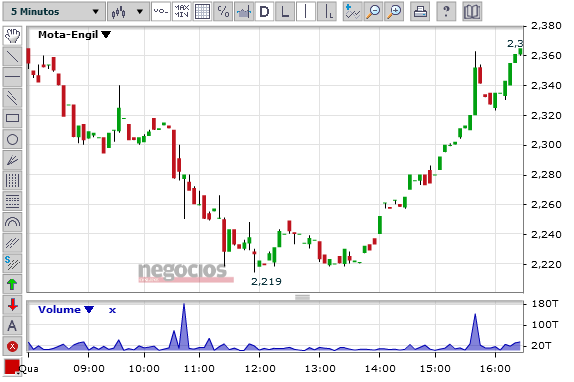574x382 pixels.
Task: Print the chart with printer icon
Action: point(420,12)
